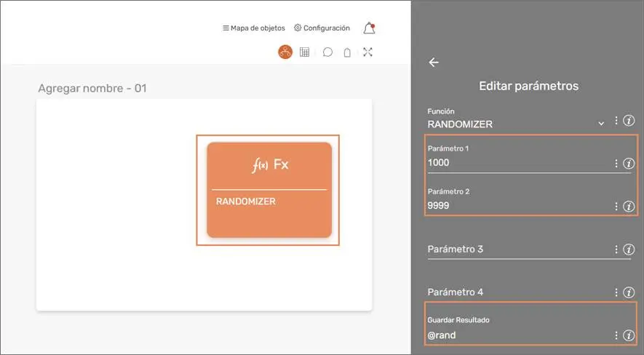The width and height of the screenshot is (644, 355).
Task: Go back using the left arrow
Action: [434, 63]
